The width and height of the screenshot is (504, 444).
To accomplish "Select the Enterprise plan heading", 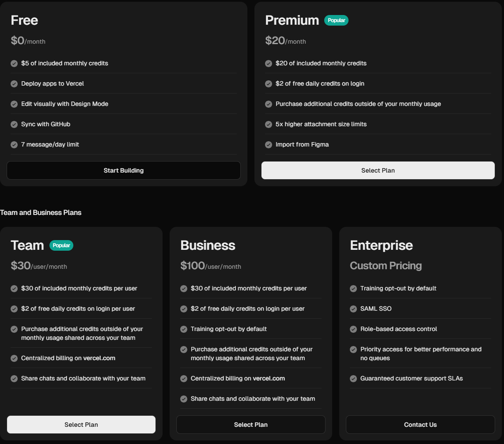I will click(x=381, y=245).
